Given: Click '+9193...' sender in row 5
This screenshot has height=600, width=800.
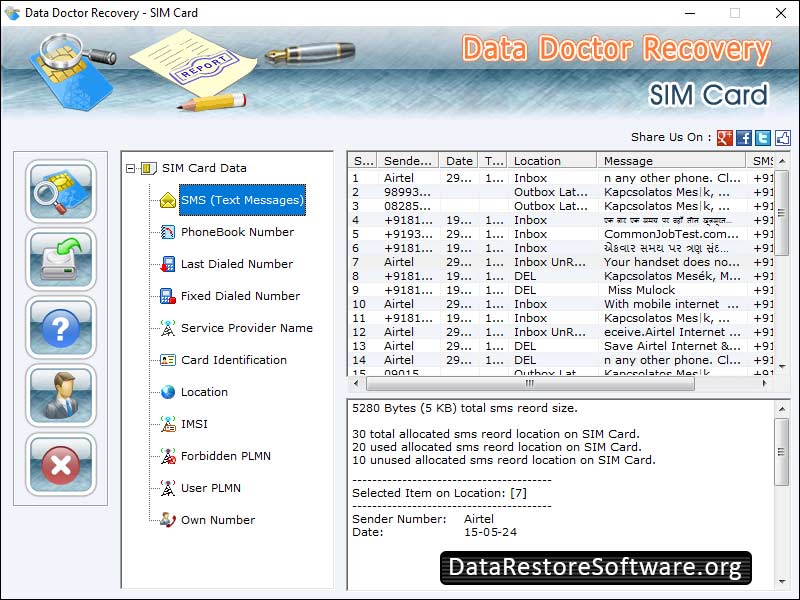Looking at the screenshot, I should click(408, 234).
